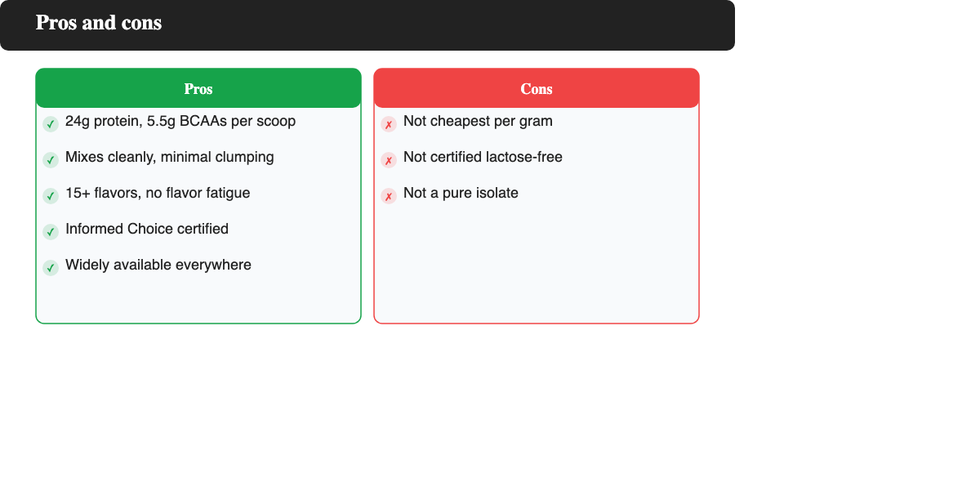980x491 pixels.
Task: Click the checkmark icon next to Mixes cleanly
Action: pos(51,160)
